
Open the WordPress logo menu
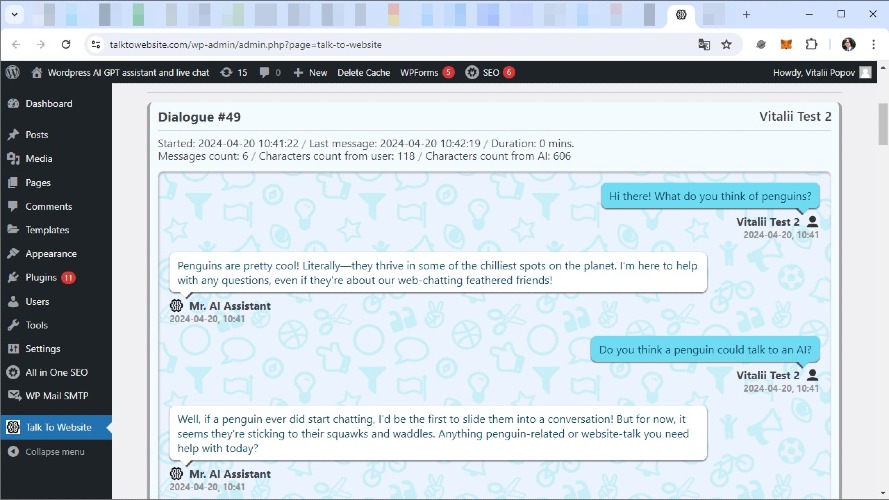click(x=12, y=73)
